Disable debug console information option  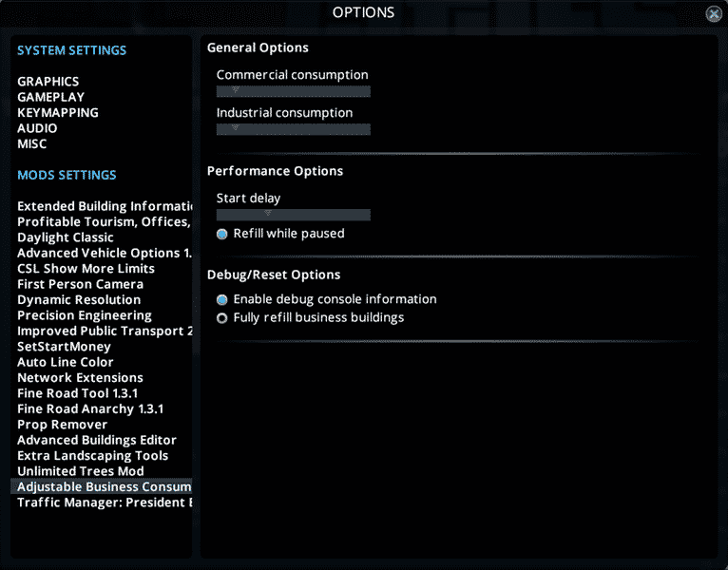pyautogui.click(x=222, y=299)
